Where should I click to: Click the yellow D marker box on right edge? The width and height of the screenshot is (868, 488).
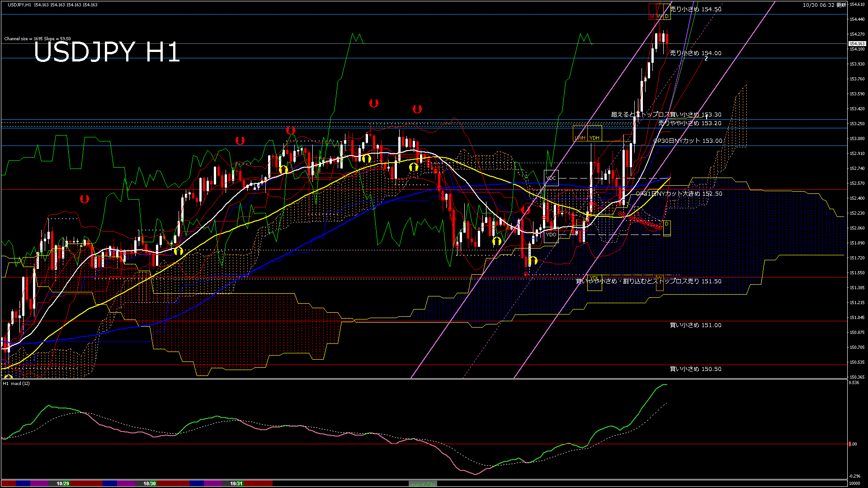(x=667, y=224)
